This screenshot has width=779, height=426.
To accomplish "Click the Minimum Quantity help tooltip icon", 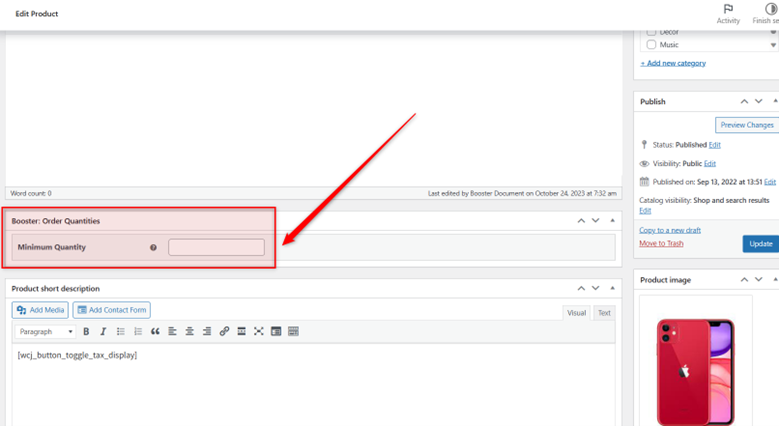I will tap(154, 248).
